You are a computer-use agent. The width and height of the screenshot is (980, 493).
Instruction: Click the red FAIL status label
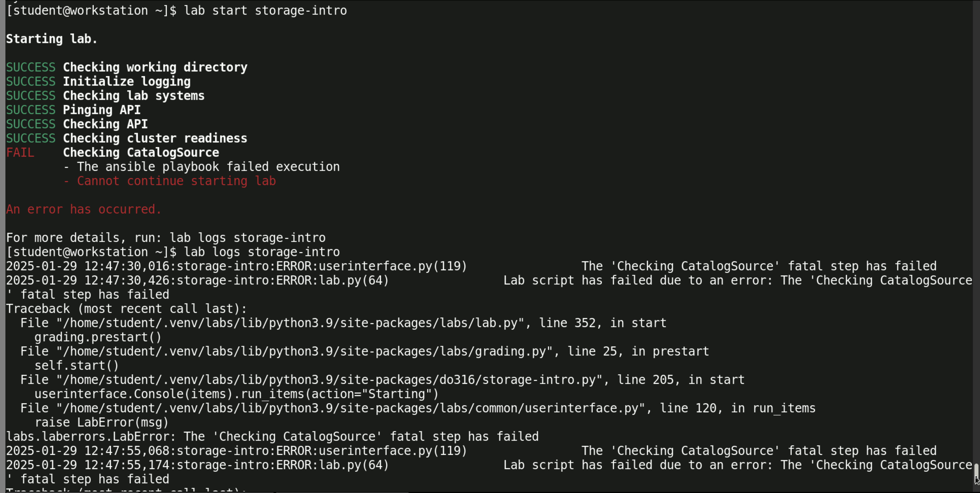[x=20, y=153]
